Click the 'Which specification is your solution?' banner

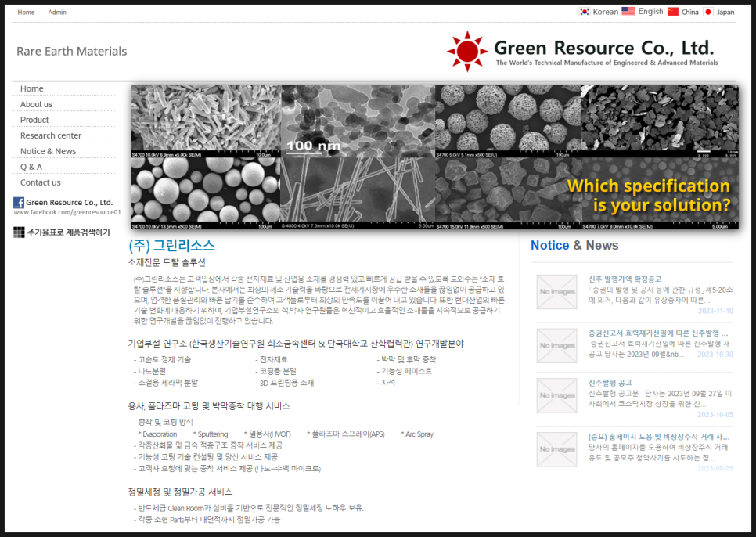coord(649,195)
